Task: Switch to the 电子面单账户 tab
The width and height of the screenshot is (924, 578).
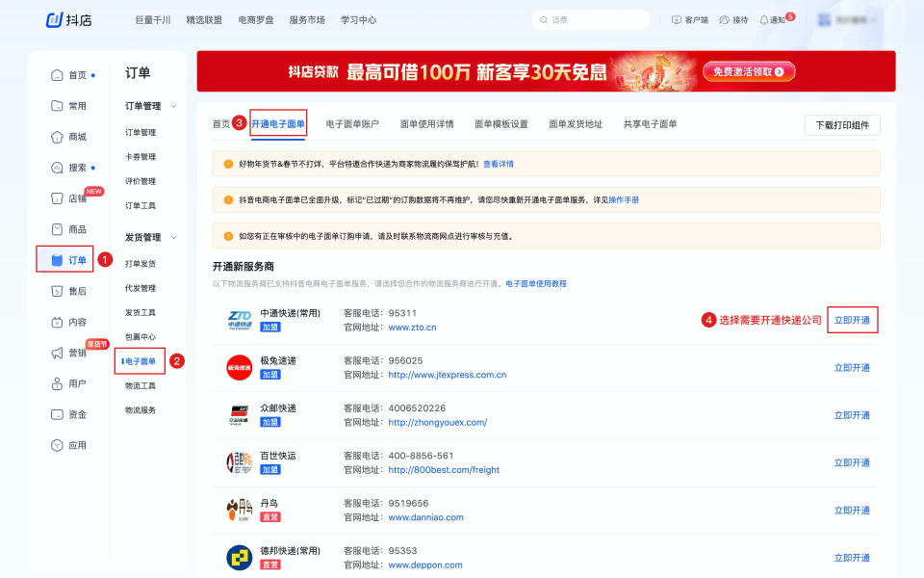Action: point(352,124)
